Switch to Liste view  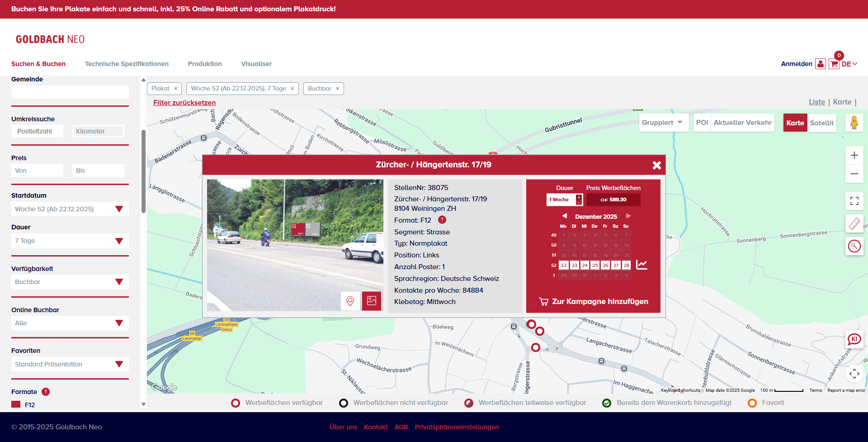click(816, 102)
